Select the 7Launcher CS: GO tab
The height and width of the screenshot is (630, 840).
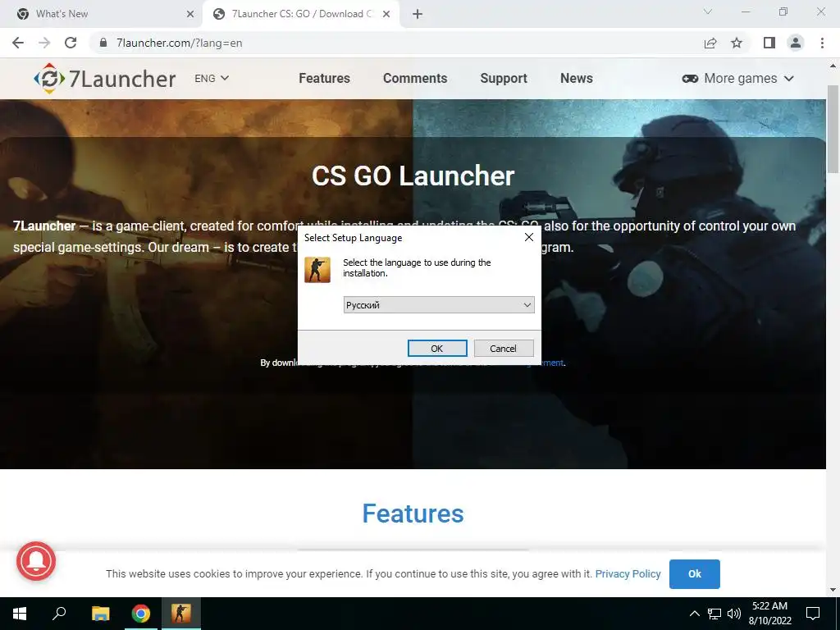pyautogui.click(x=300, y=14)
